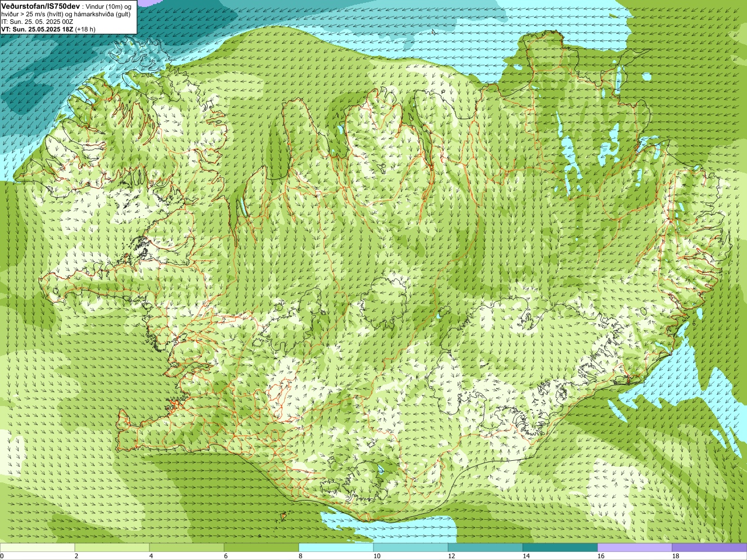Image resolution: width=747 pixels, height=560 pixels.
Task: Click the '14' tick label on the scale
Action: click(526, 556)
